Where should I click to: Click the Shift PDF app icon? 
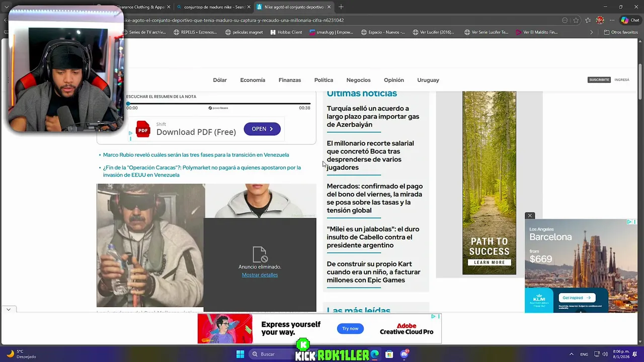pos(143,130)
